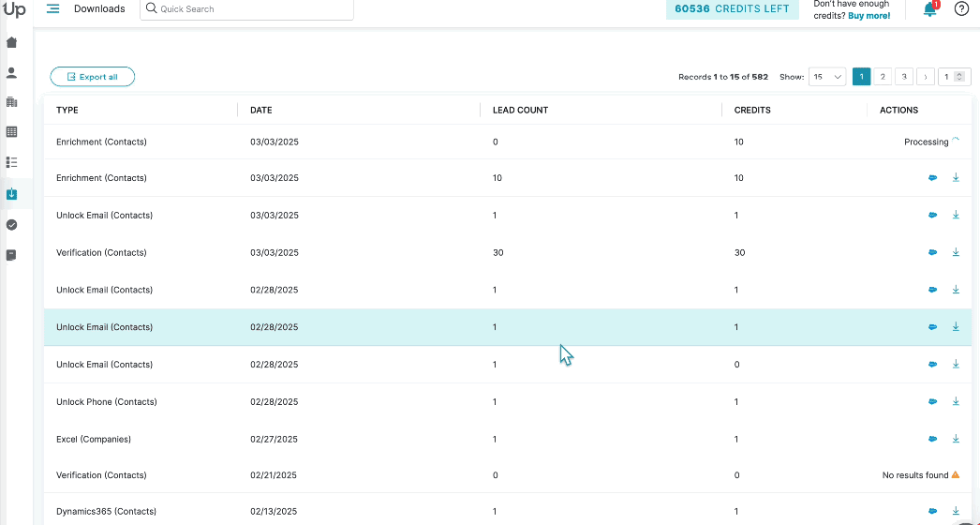
Task: Click Salesforce icon on 03/03/2025 Verification row
Action: pos(932,253)
